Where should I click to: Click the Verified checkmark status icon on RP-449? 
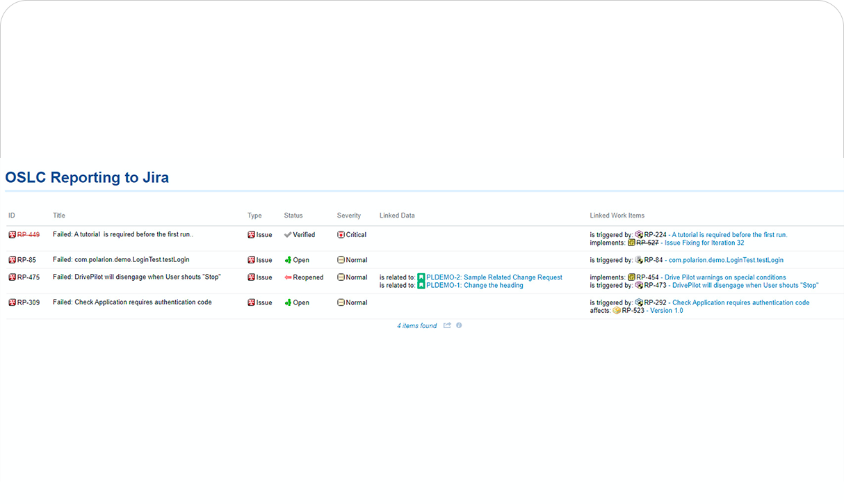[x=287, y=234]
